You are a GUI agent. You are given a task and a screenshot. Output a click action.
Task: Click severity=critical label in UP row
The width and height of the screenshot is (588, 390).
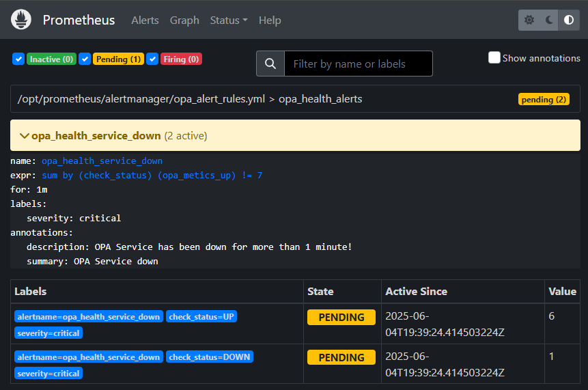coord(48,333)
